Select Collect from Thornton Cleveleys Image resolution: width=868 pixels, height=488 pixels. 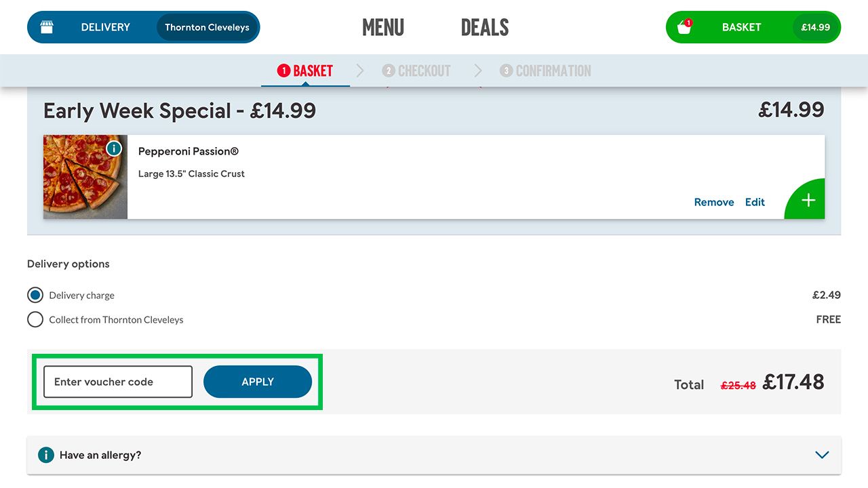pos(35,319)
